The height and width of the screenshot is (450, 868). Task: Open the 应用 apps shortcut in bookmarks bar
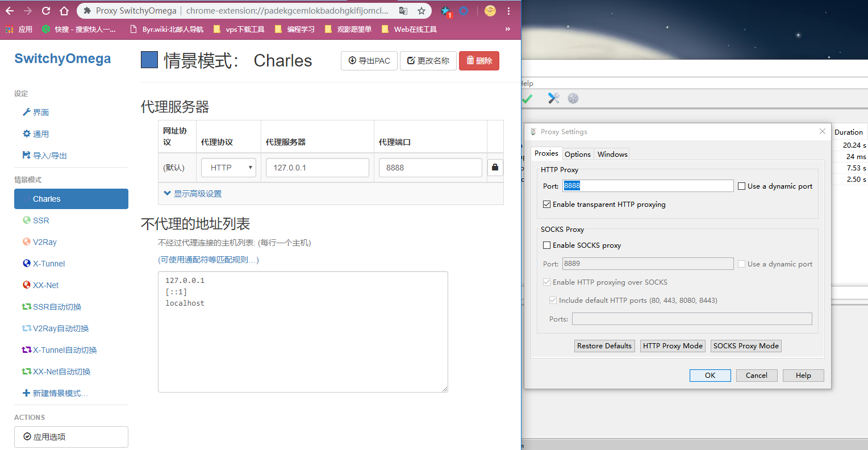(19, 29)
